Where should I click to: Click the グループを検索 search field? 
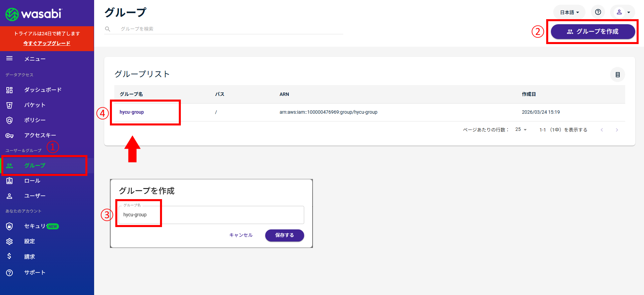[x=229, y=29]
